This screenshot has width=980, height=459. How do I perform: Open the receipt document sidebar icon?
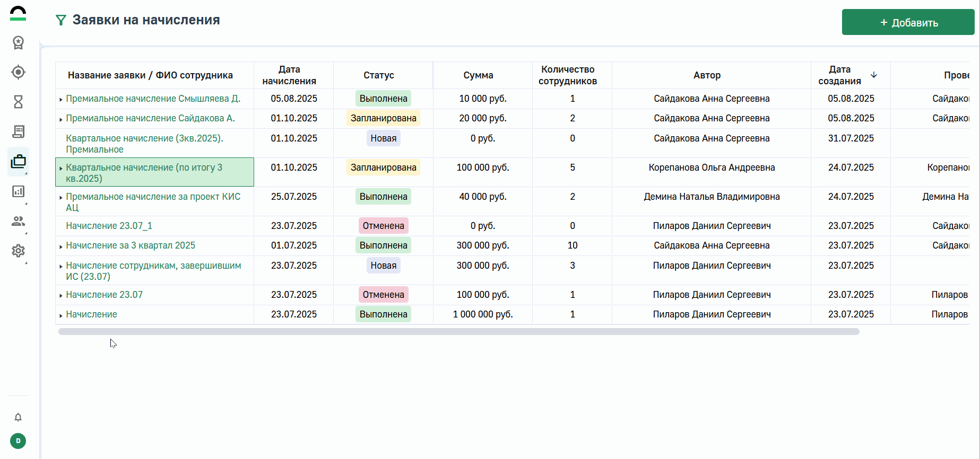click(18, 131)
